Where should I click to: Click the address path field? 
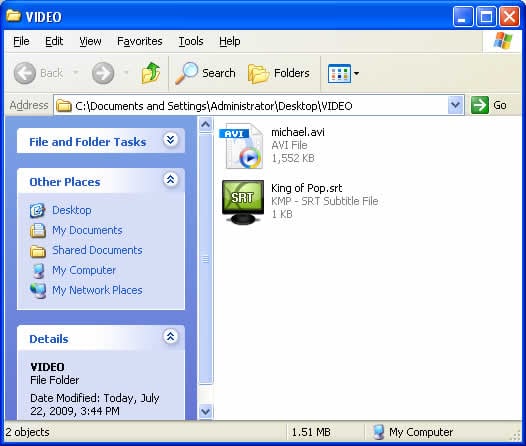(x=250, y=106)
